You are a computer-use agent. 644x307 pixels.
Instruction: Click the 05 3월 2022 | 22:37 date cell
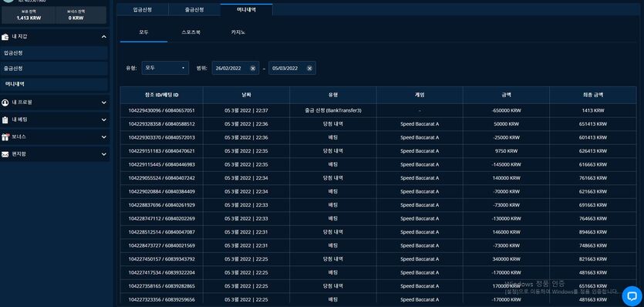click(x=247, y=110)
